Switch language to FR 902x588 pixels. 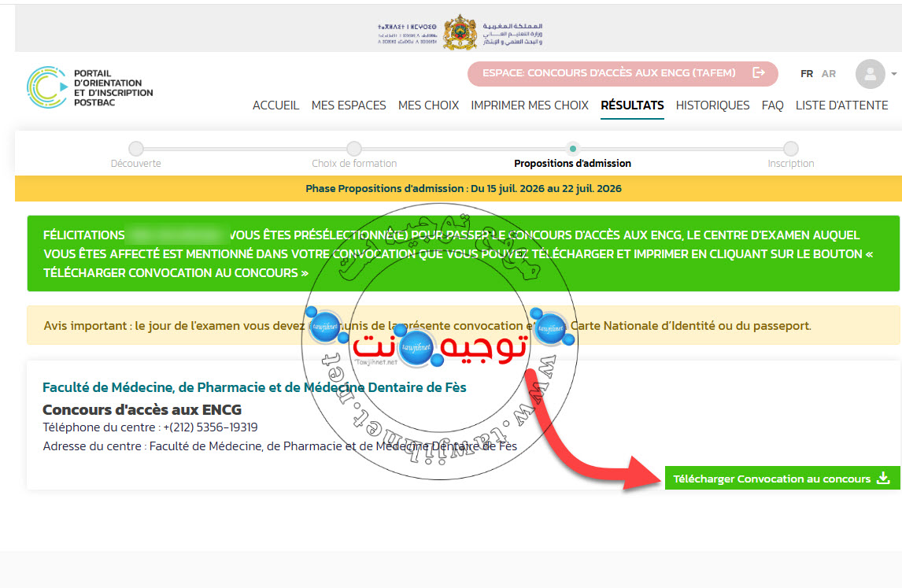807,74
